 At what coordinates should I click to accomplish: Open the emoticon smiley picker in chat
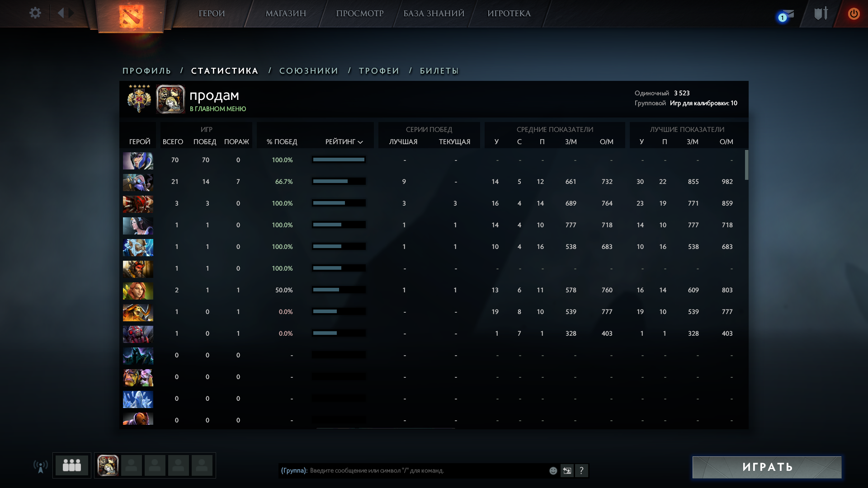pyautogui.click(x=553, y=471)
